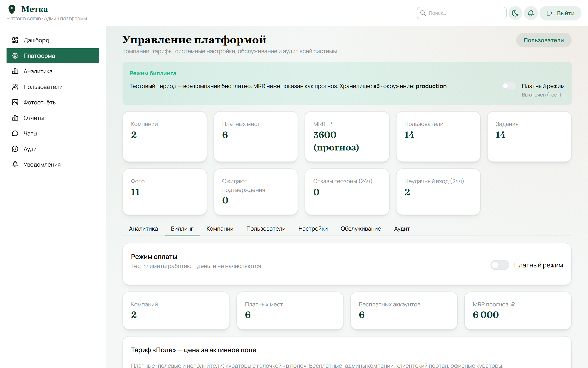588x368 pixels.
Task: Toggle Платный режим in billing banner
Action: [x=509, y=86]
